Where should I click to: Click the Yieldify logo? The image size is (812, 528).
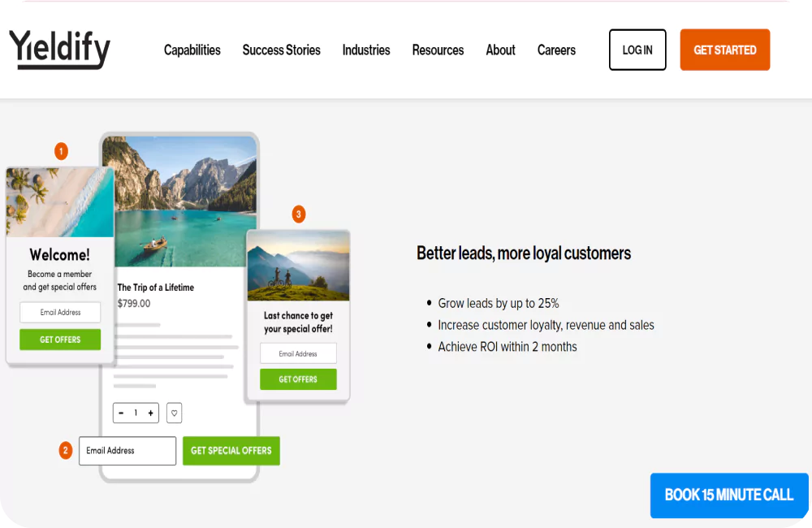[x=59, y=50]
